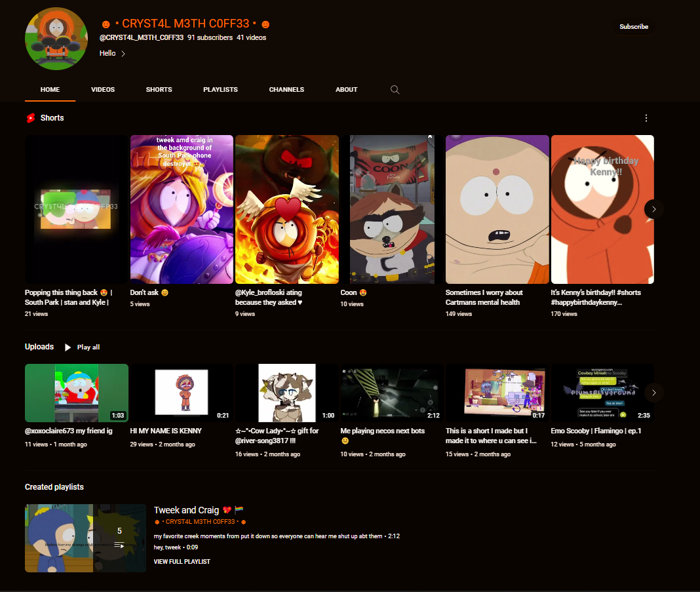This screenshot has width=700, height=592.
Task: Click the Subscribe button
Action: 634,27
